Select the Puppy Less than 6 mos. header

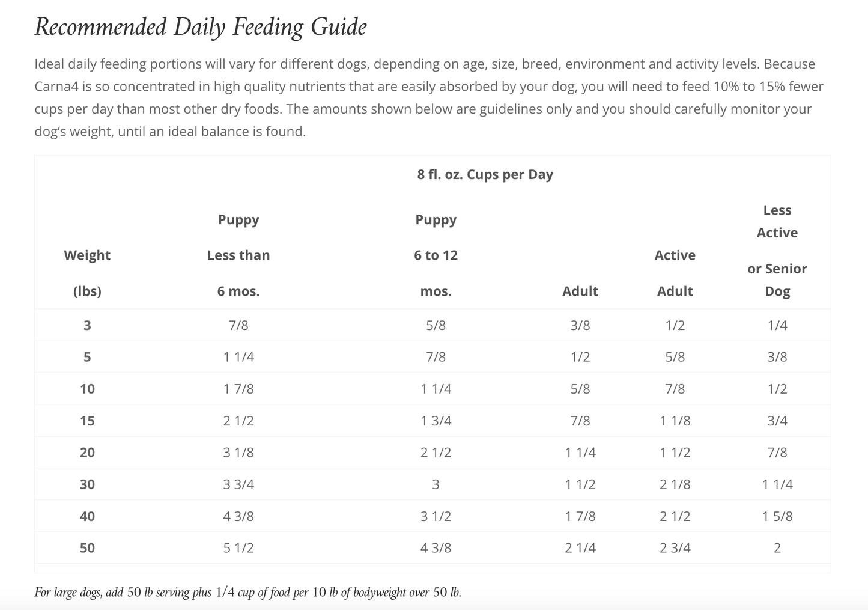click(238, 255)
